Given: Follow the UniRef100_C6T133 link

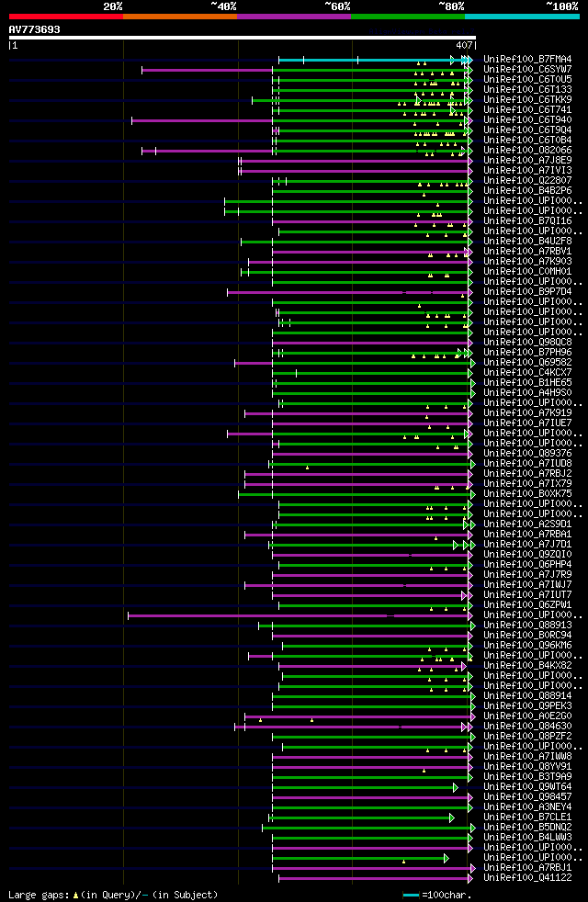Looking at the screenshot, I should tap(527, 90).
